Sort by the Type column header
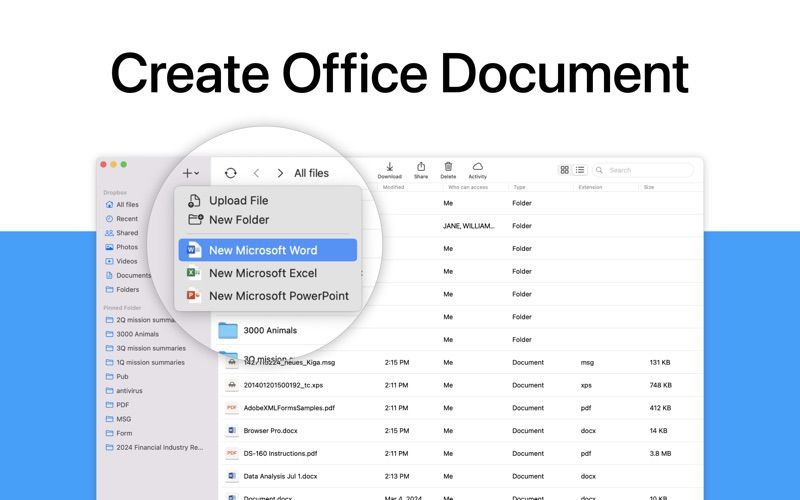The image size is (800, 500). [519, 187]
